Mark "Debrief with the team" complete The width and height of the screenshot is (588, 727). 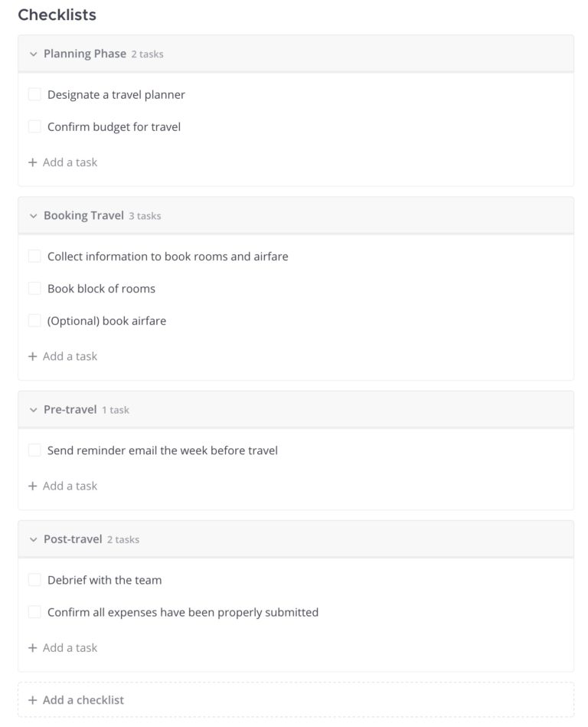(x=34, y=580)
